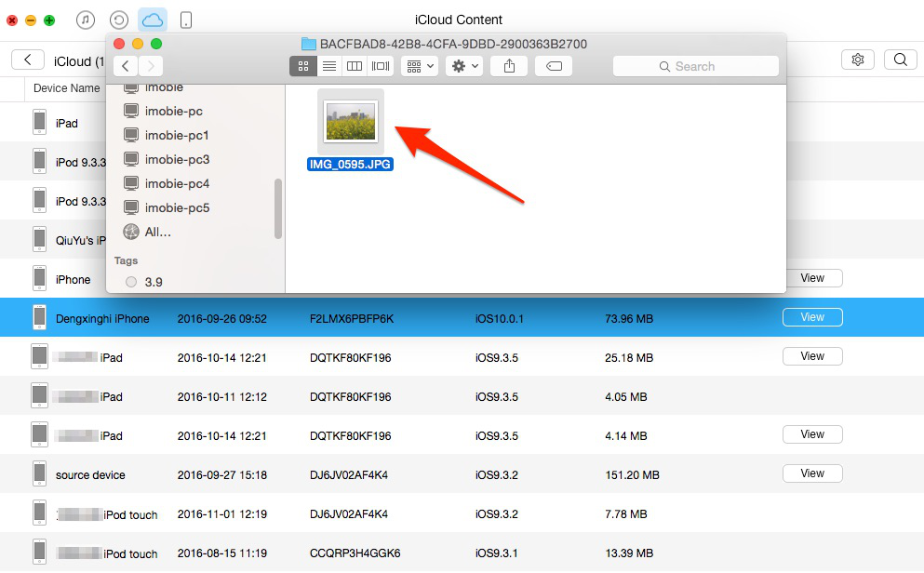This screenshot has height=573, width=924.
Task: Select the iCloud content cloud icon
Action: (153, 20)
